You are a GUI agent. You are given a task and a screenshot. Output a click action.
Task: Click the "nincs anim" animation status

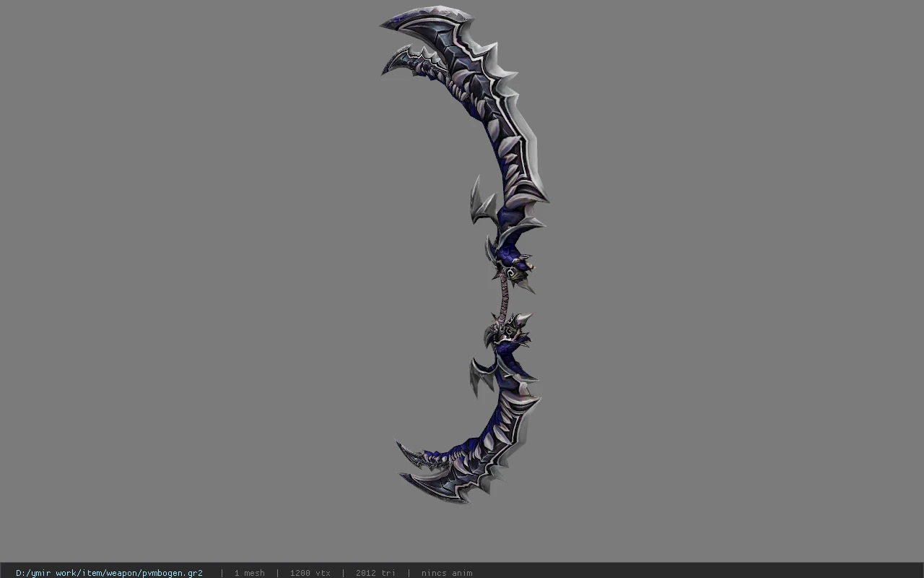pos(447,573)
